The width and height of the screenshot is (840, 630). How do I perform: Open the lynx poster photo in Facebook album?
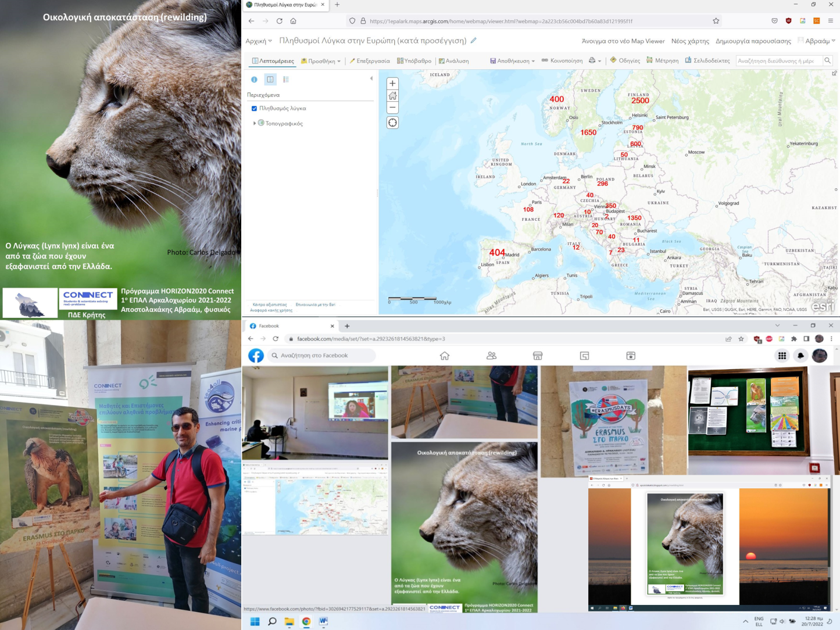point(464,527)
